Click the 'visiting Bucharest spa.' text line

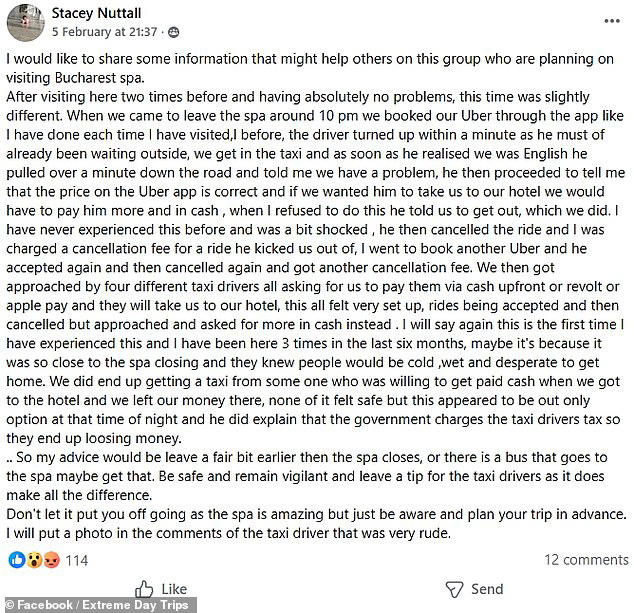tap(75, 78)
